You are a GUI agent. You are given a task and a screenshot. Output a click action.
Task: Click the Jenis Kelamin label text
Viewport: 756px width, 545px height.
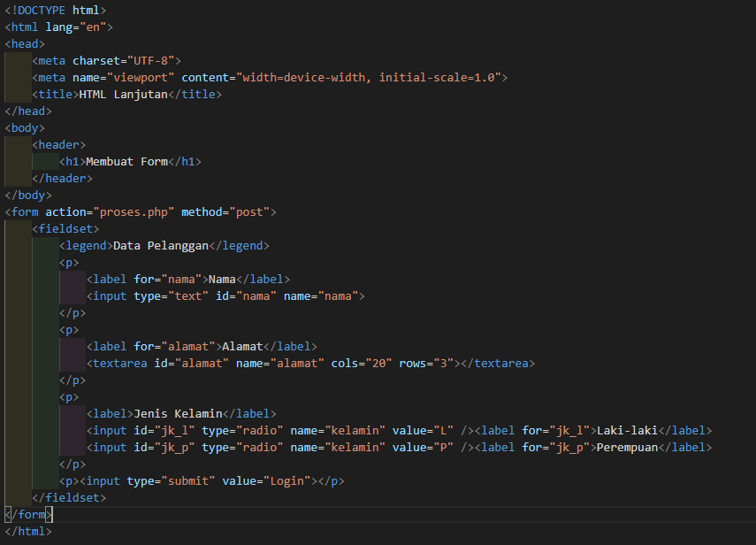click(x=178, y=414)
